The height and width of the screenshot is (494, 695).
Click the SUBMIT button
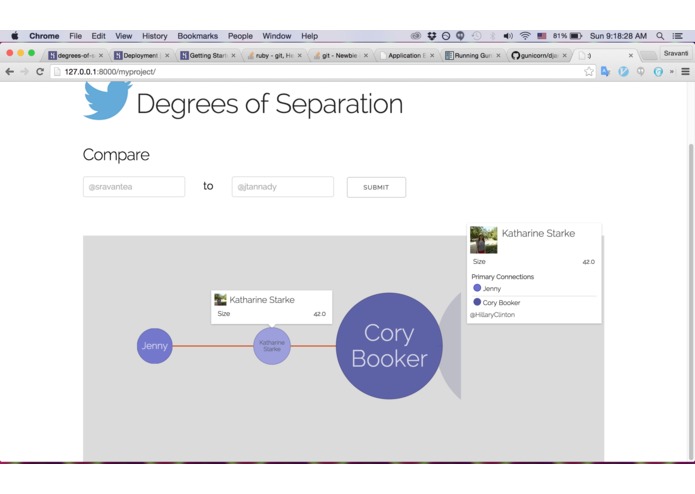click(376, 187)
